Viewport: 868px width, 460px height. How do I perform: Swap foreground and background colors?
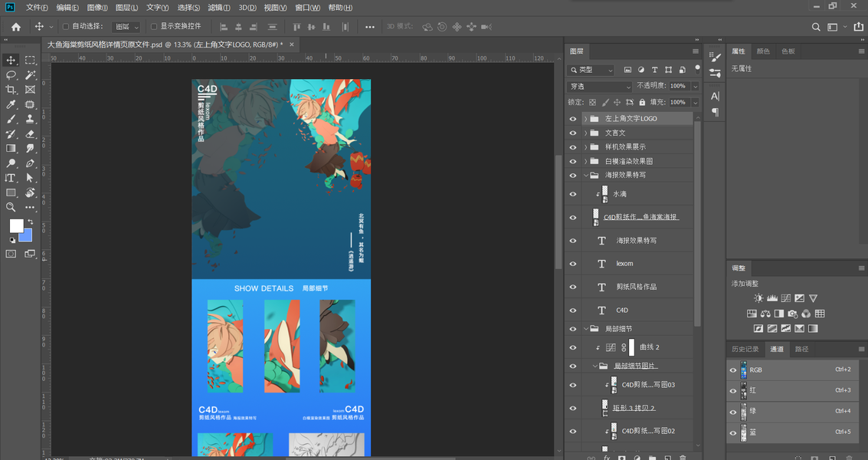pyautogui.click(x=30, y=222)
